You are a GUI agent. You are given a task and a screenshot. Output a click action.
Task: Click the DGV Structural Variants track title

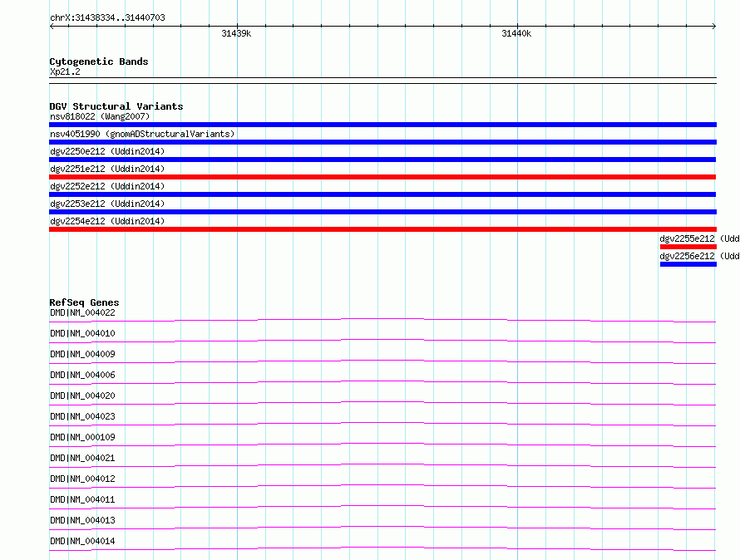pyautogui.click(x=116, y=106)
